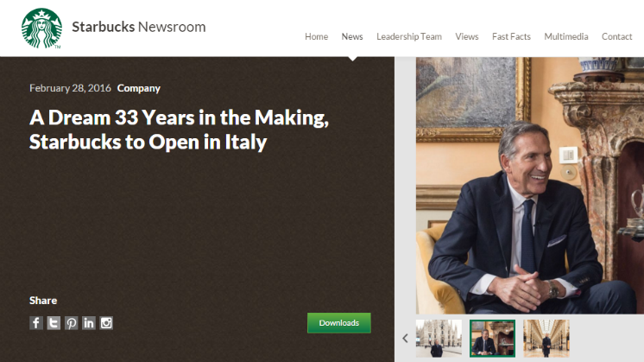Open the Contact page
Viewport: 644px width, 362px height.
click(616, 36)
